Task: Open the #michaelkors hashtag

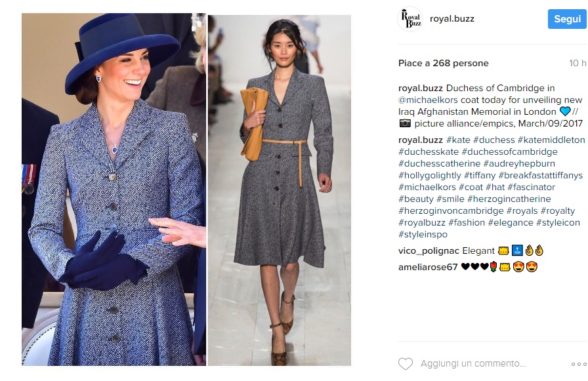Action: [x=427, y=188]
